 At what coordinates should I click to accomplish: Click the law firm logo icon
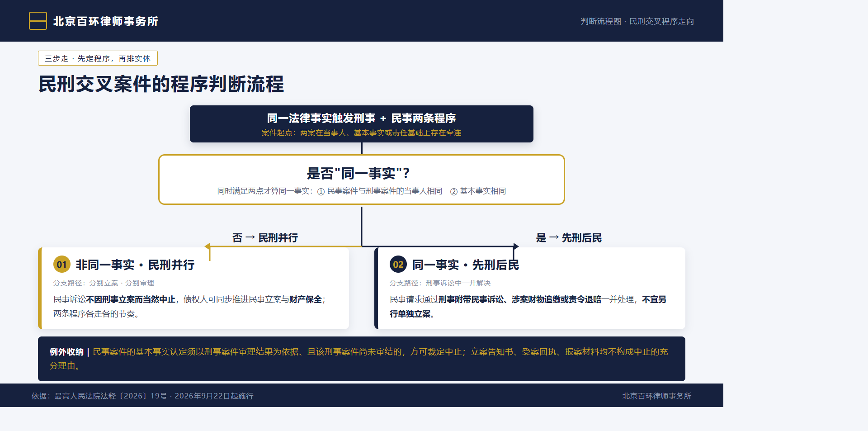[38, 21]
